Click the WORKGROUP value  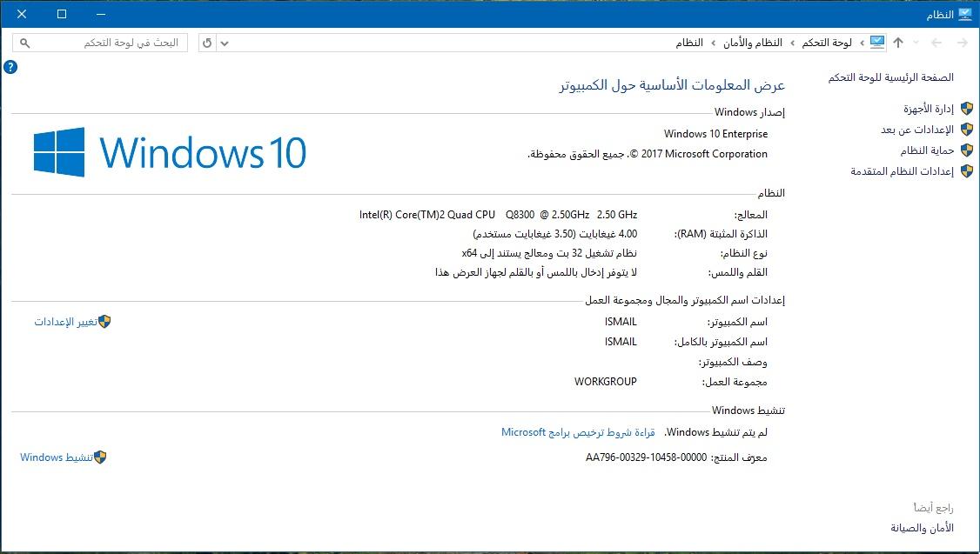point(606,382)
